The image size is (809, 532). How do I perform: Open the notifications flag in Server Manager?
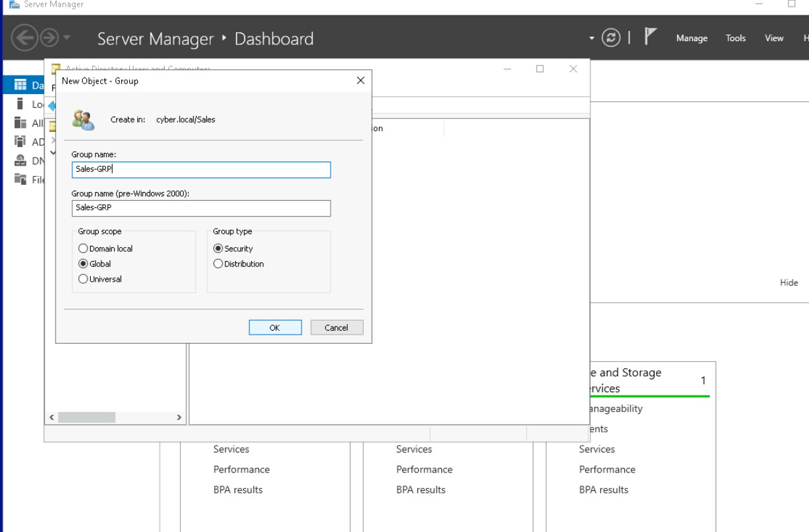(651, 38)
